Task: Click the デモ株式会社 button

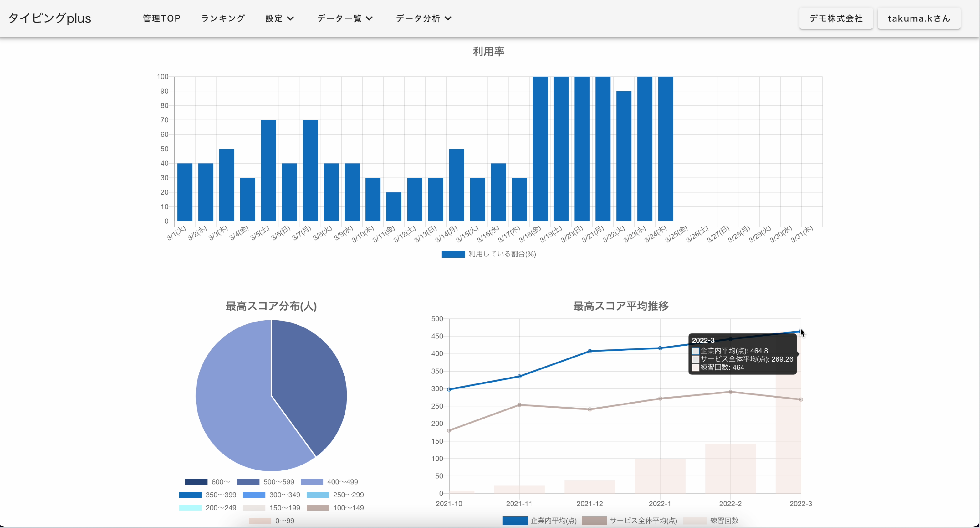Action: 836,18
